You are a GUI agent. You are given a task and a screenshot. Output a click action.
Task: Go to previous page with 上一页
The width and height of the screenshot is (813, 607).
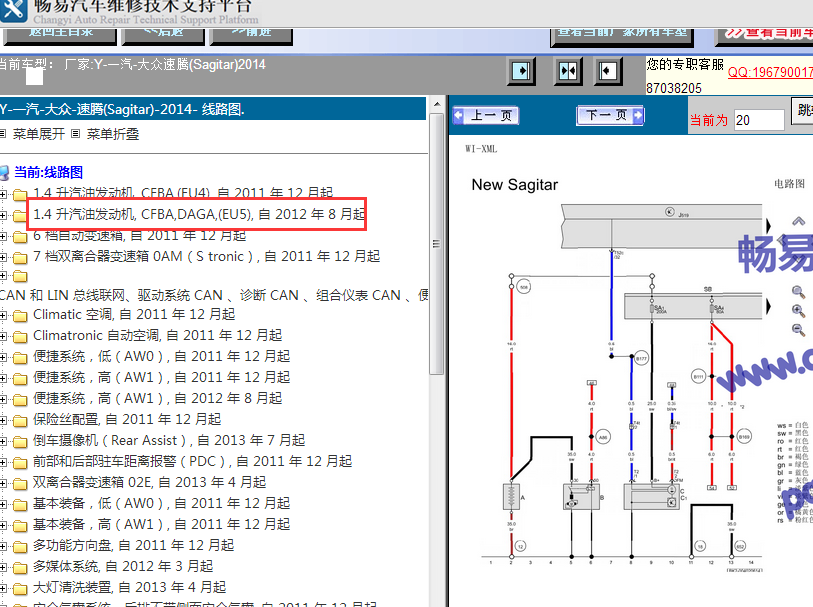pos(486,115)
